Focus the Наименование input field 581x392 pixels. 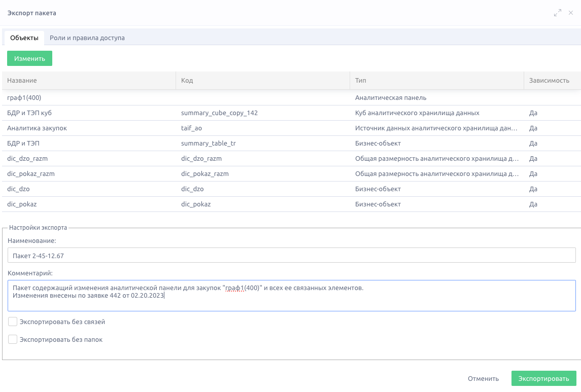[x=292, y=256]
